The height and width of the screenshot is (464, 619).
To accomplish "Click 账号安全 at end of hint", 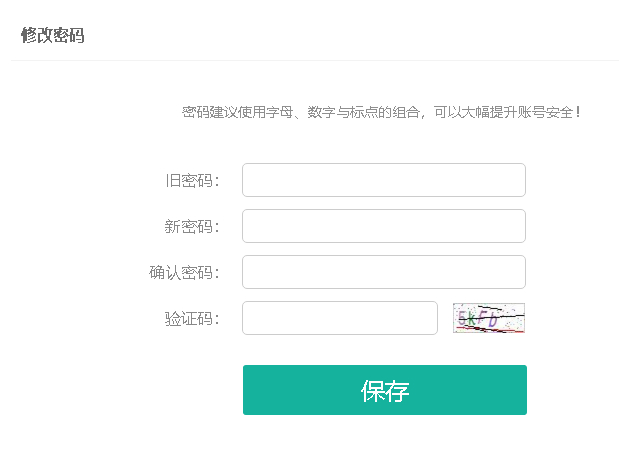I will (x=545, y=112).
